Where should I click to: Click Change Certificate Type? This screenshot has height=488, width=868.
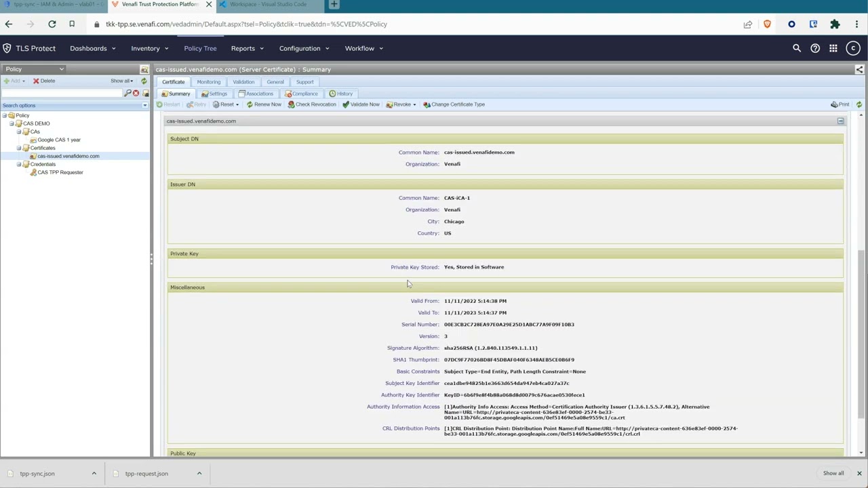point(454,104)
